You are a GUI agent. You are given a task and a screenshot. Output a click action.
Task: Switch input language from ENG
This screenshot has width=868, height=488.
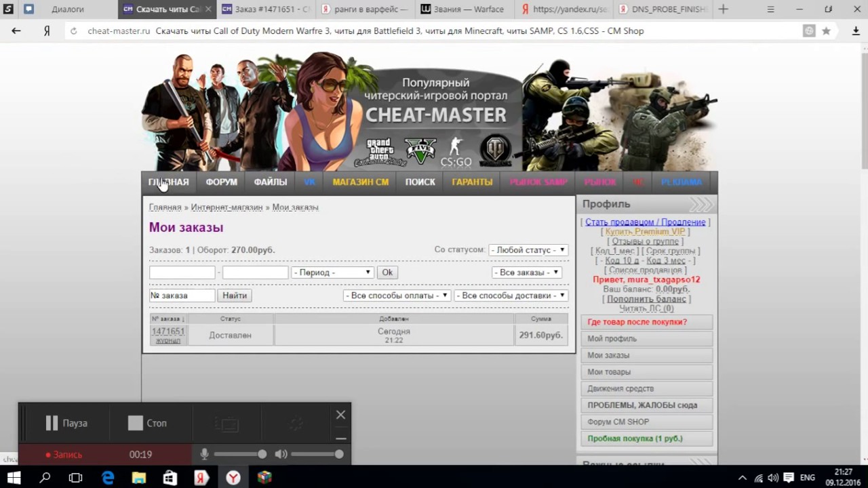807,477
